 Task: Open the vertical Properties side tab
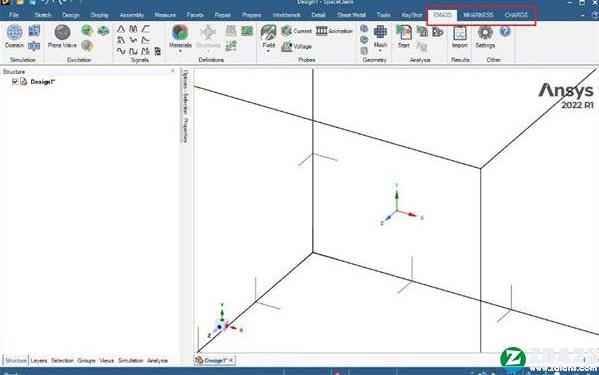coord(185,130)
